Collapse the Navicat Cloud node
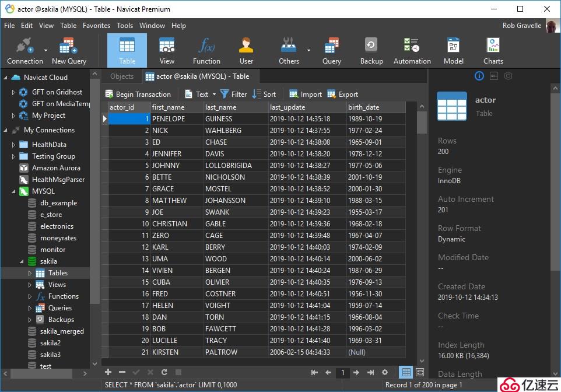The height and width of the screenshot is (392, 561). point(5,78)
